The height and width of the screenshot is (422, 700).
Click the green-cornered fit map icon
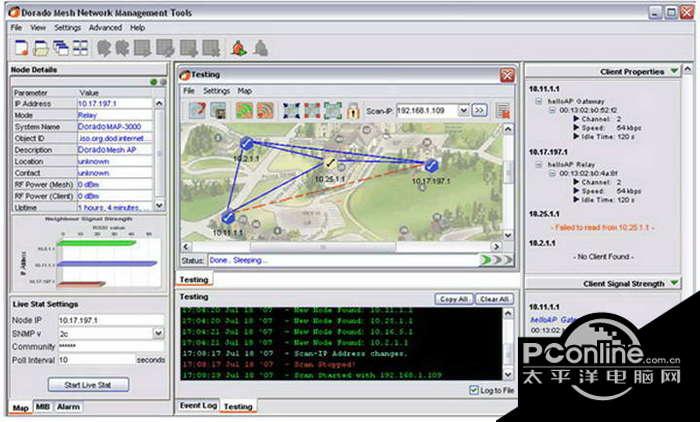click(333, 110)
